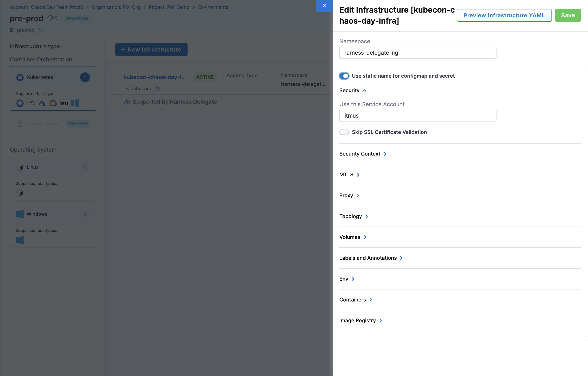
Task: Enable Skip SSL Certificate Validation toggle
Action: (344, 132)
